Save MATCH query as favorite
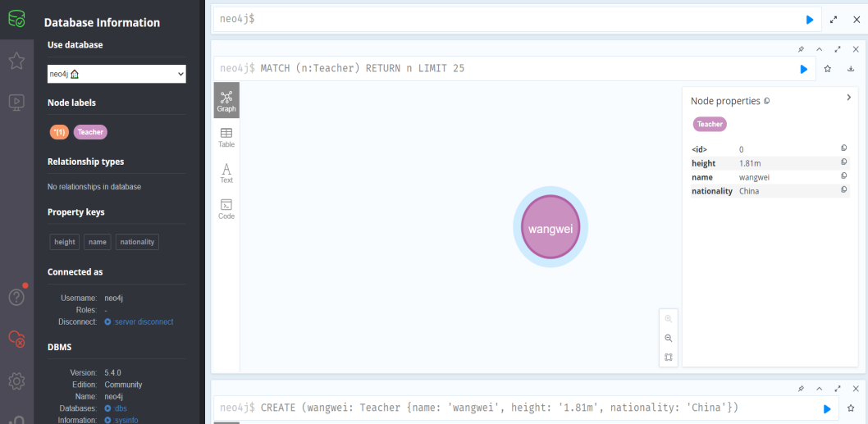868x424 pixels. click(x=828, y=69)
